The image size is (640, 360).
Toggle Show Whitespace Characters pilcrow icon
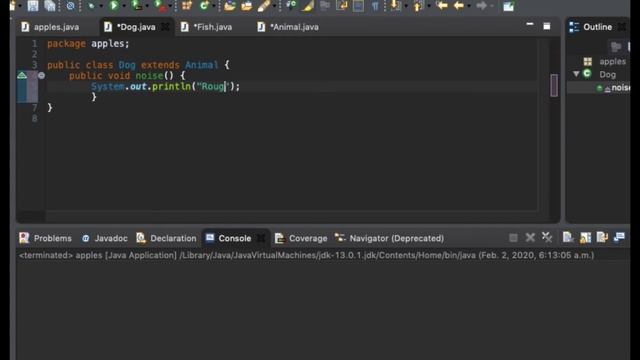[x=375, y=6]
